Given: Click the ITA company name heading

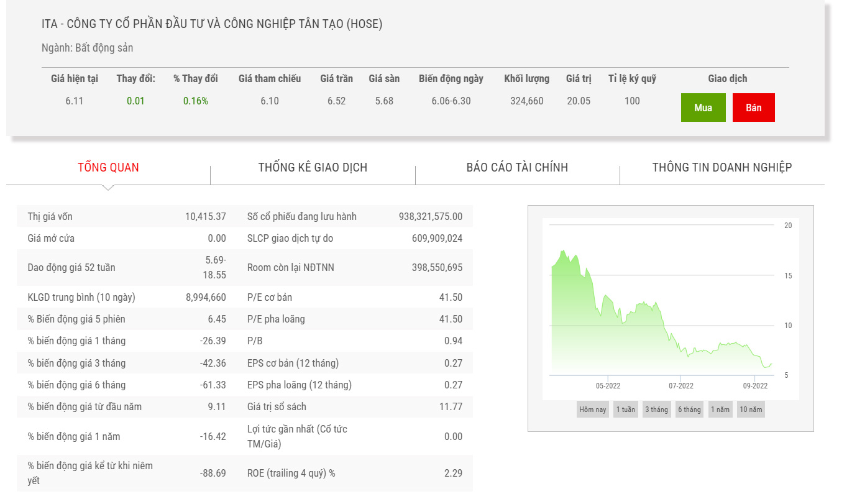Looking at the screenshot, I should pos(212,24).
